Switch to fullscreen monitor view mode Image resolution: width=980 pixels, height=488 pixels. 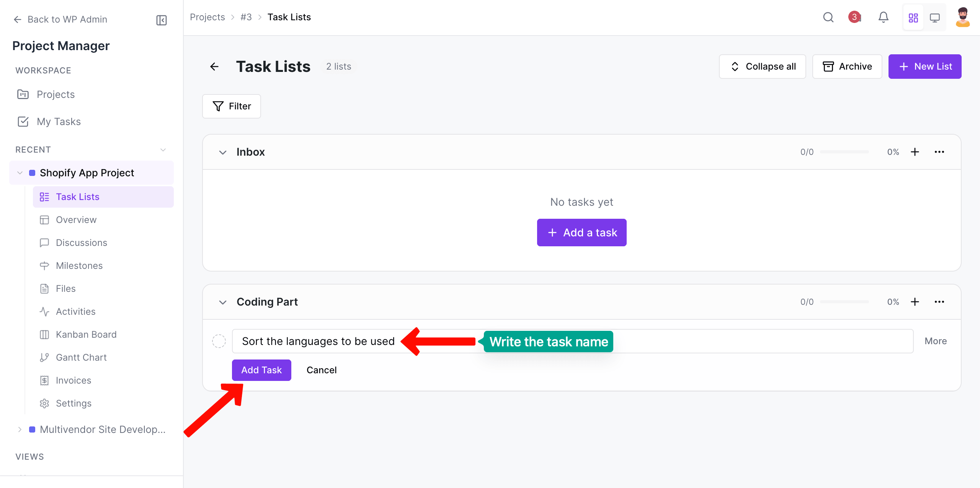935,17
